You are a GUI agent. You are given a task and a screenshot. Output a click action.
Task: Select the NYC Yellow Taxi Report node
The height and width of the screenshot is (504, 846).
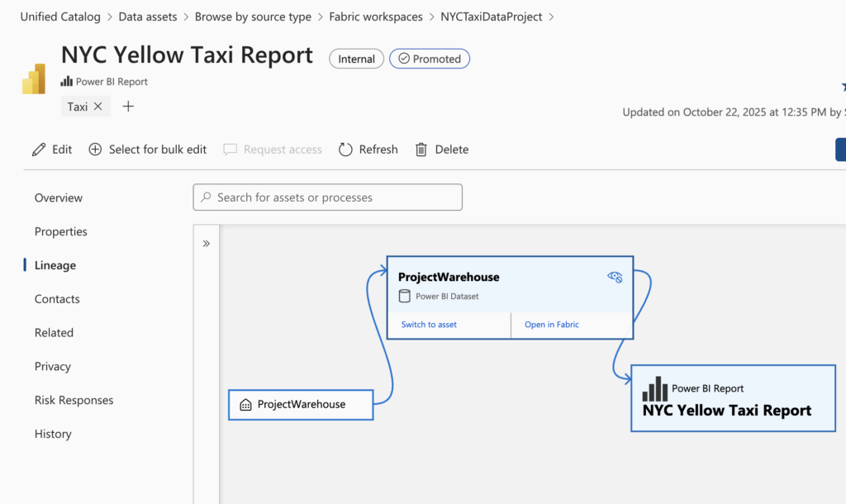click(734, 398)
